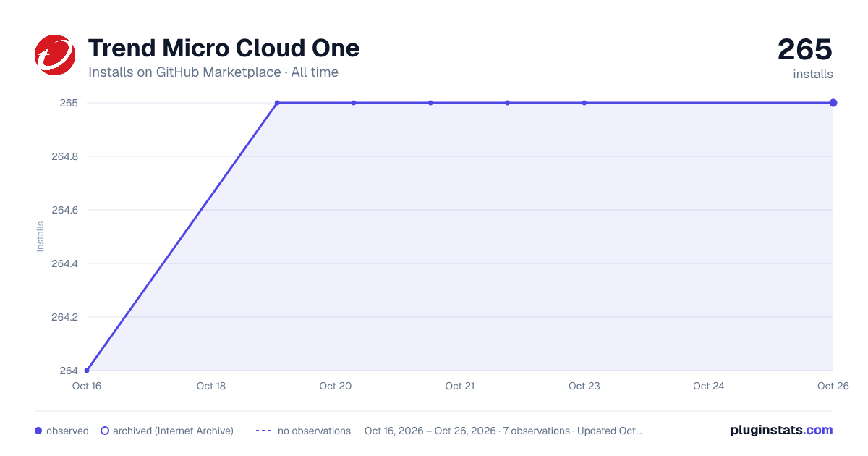Click the large 265 installs count

click(805, 49)
